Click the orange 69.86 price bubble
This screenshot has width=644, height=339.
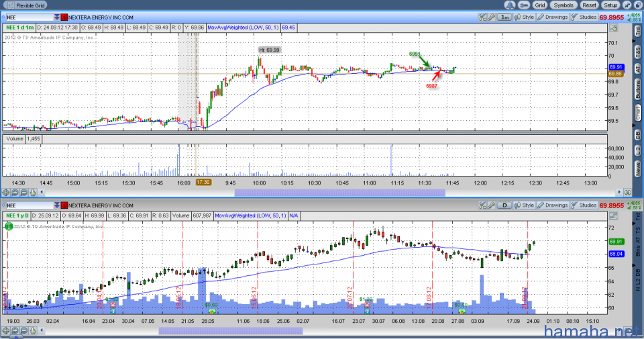615,74
